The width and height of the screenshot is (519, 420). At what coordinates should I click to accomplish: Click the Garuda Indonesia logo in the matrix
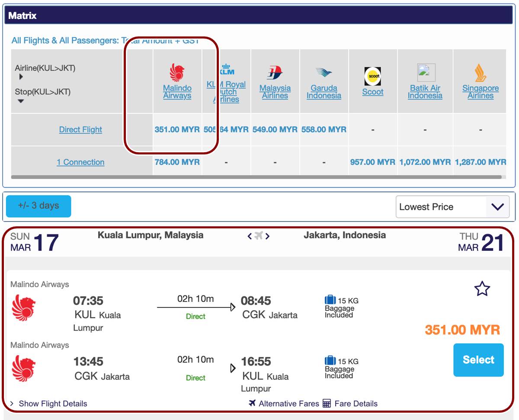coord(324,72)
